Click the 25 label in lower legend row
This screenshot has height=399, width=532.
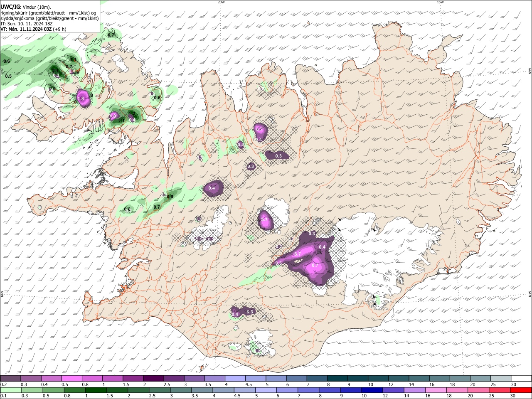[x=491, y=396]
